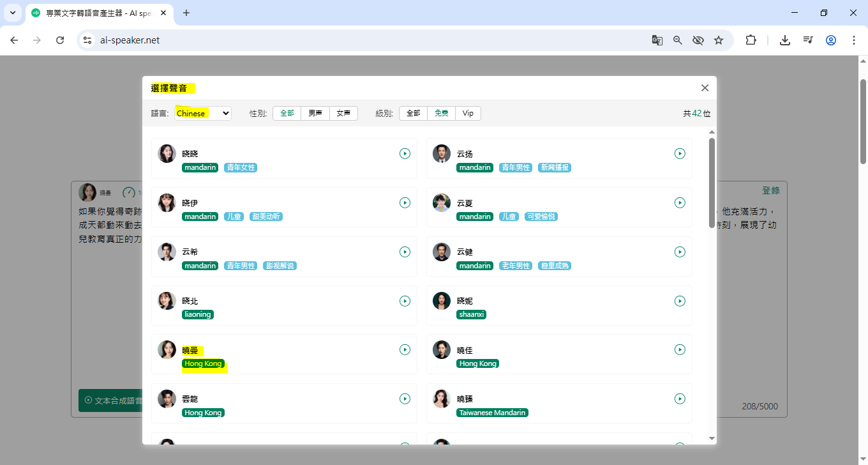Click the 登錄 login link

(x=770, y=190)
